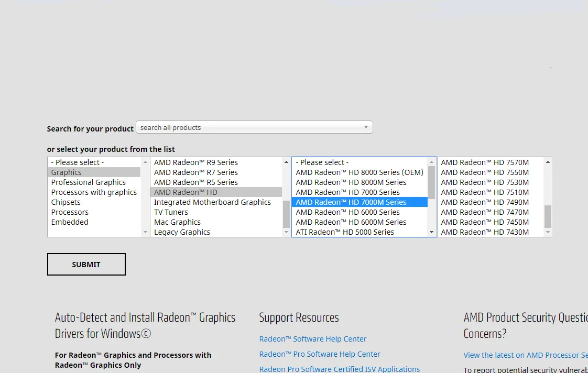
Task: Click scrollbar thumb of third list
Action: point(431,182)
